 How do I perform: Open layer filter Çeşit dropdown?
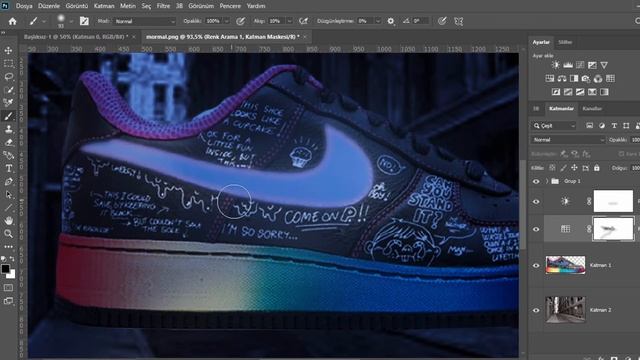tap(554, 126)
